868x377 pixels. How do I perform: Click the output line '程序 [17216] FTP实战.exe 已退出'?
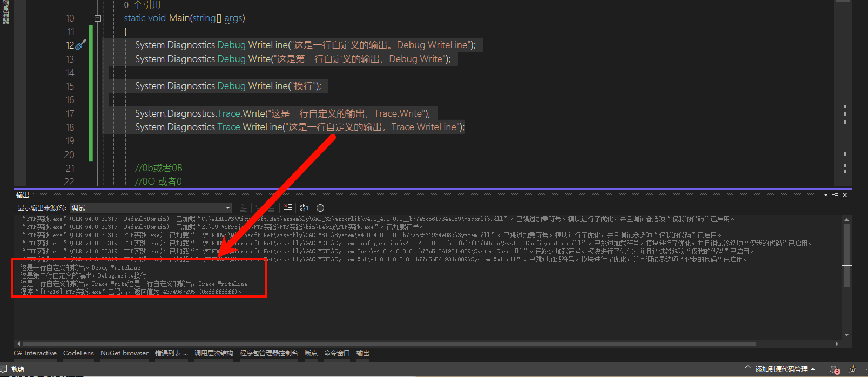(131, 292)
